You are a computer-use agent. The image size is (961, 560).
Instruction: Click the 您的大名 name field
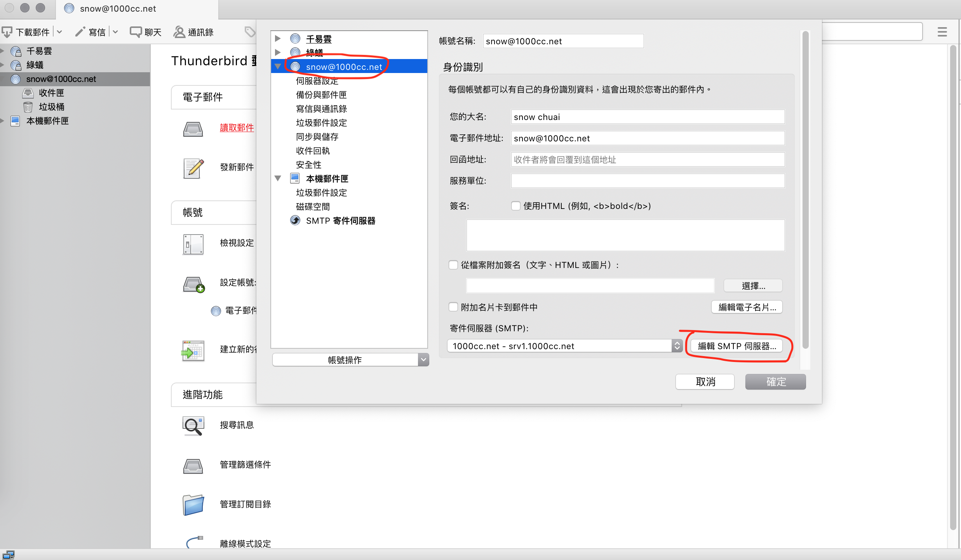click(648, 117)
